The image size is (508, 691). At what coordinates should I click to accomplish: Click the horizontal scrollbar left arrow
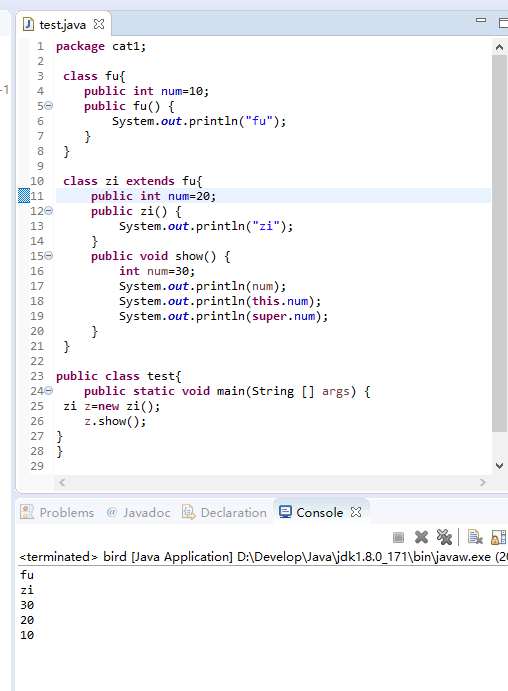pyautogui.click(x=62, y=483)
